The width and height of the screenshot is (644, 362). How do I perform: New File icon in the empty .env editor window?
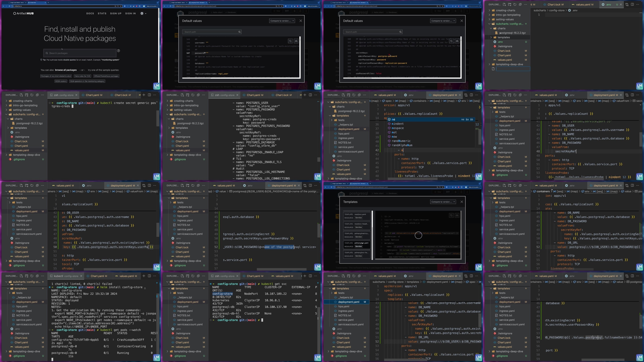[x=504, y=4]
